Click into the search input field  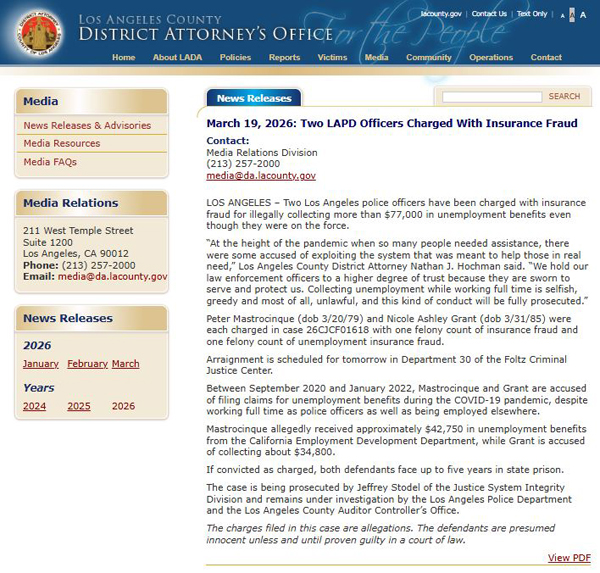point(491,97)
